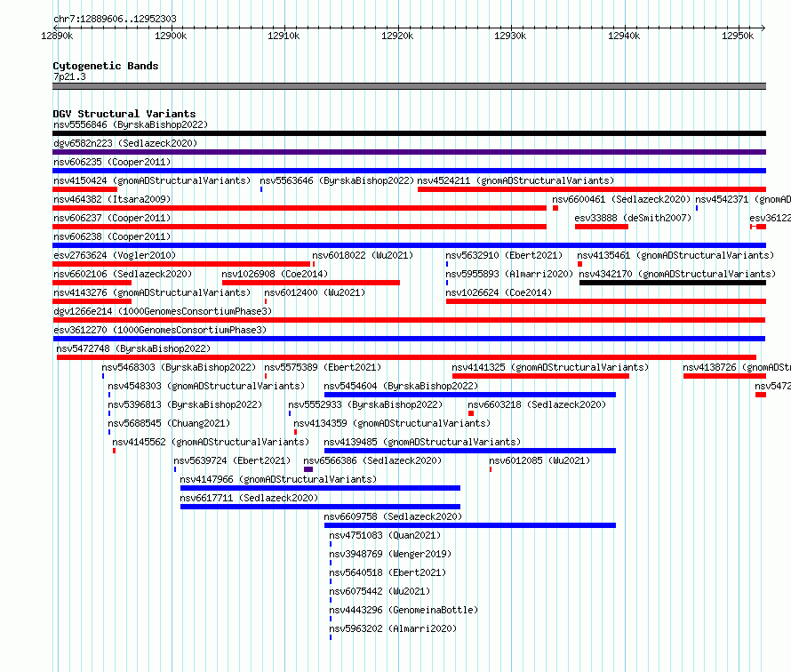
Task: Click the chr7:12889606..12952303 region text
Action: tap(115, 20)
